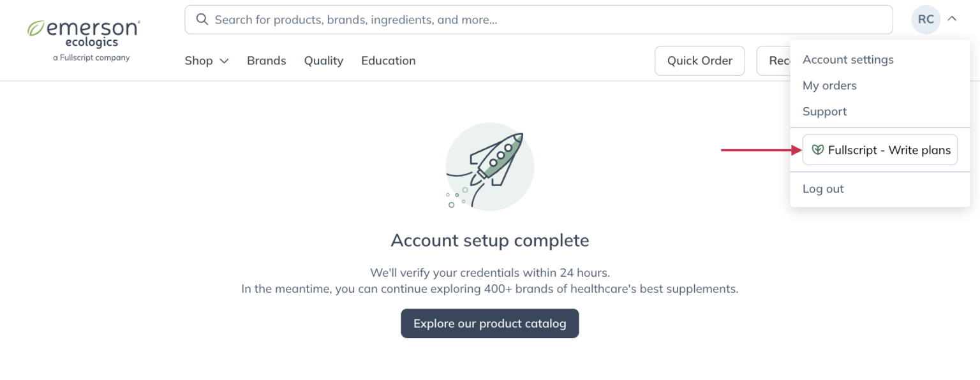This screenshot has width=980, height=380.
Task: Click the RC account avatar
Action: pos(925,18)
